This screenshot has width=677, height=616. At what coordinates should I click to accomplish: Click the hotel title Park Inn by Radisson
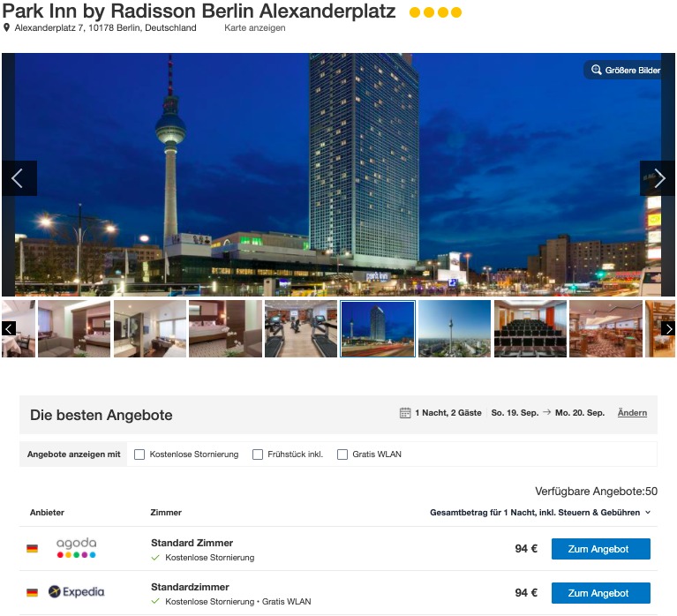[x=199, y=11]
